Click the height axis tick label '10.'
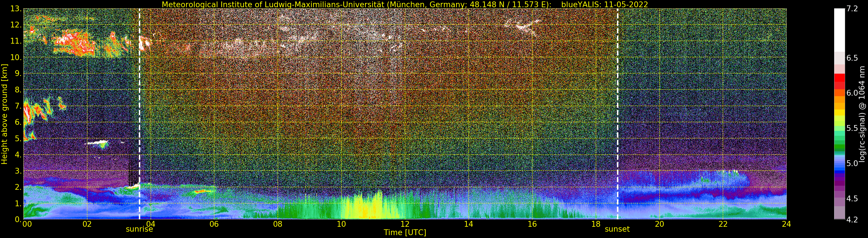 tap(16, 57)
